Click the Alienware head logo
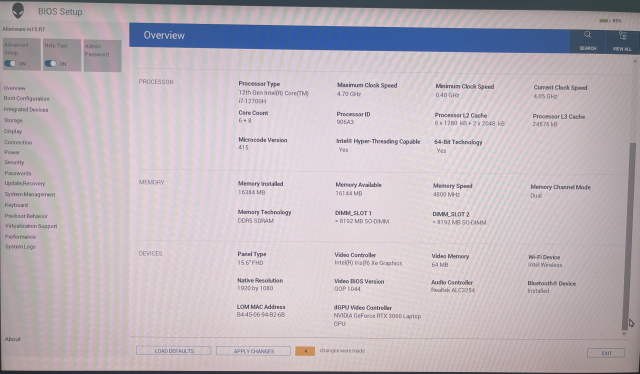 (x=18, y=10)
